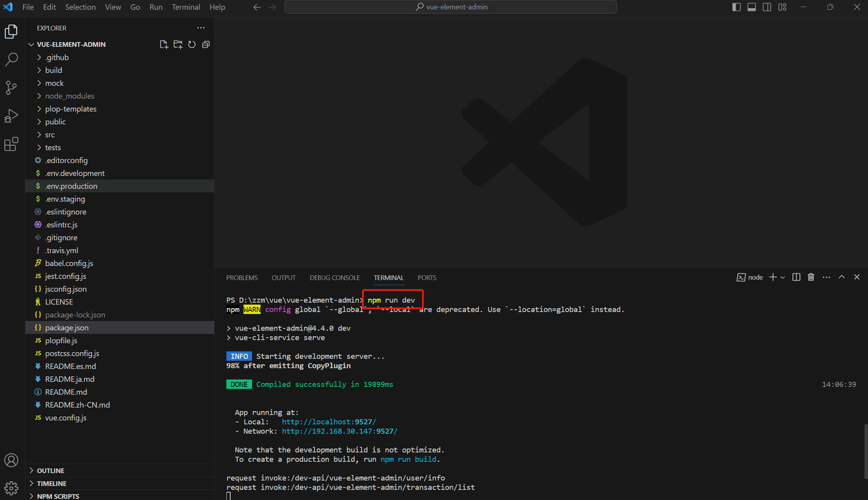Expand the OUTLINE section
The height and width of the screenshot is (500, 868).
[51, 470]
